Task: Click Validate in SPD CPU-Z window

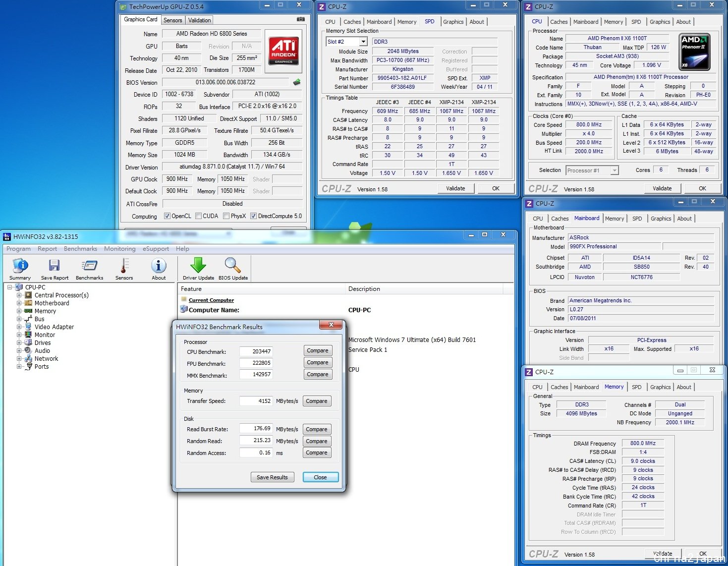Action: coord(456,188)
